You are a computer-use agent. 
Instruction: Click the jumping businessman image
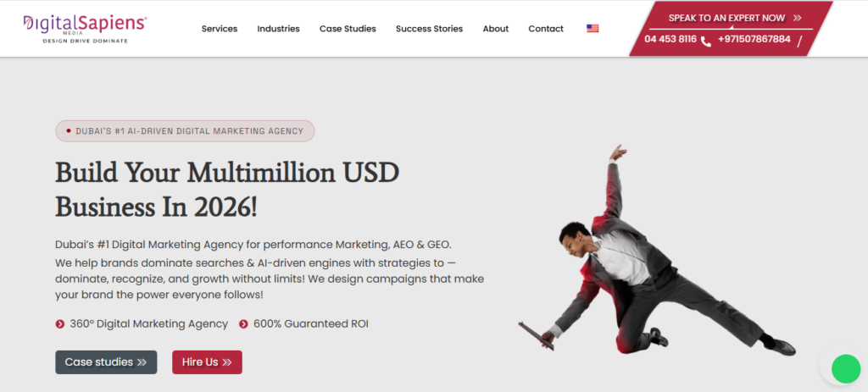[657, 251]
